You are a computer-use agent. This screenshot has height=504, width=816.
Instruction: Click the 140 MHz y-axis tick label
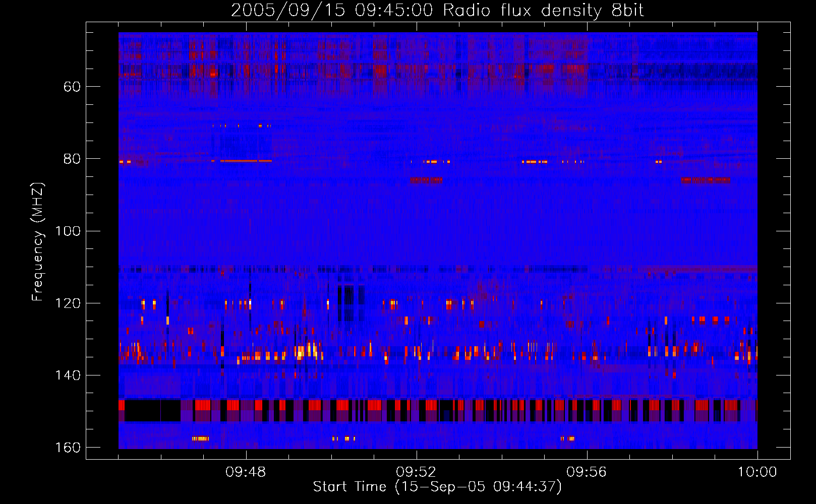click(x=68, y=375)
